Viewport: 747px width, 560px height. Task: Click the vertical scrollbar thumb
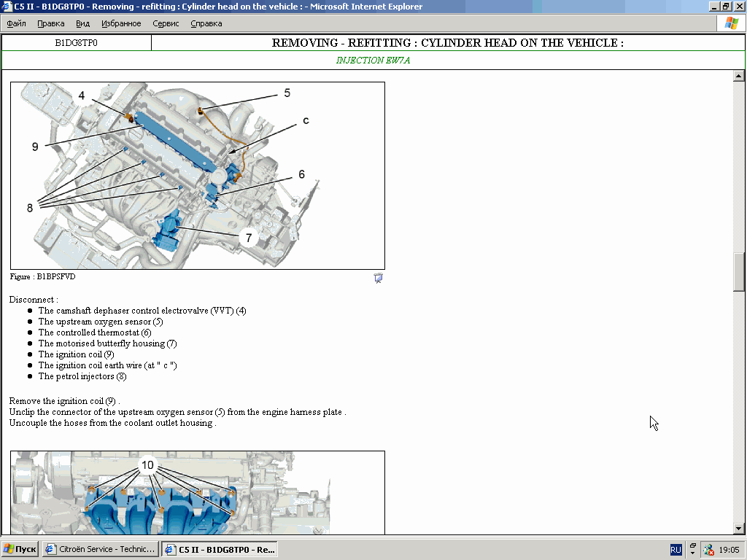pyautogui.click(x=738, y=271)
